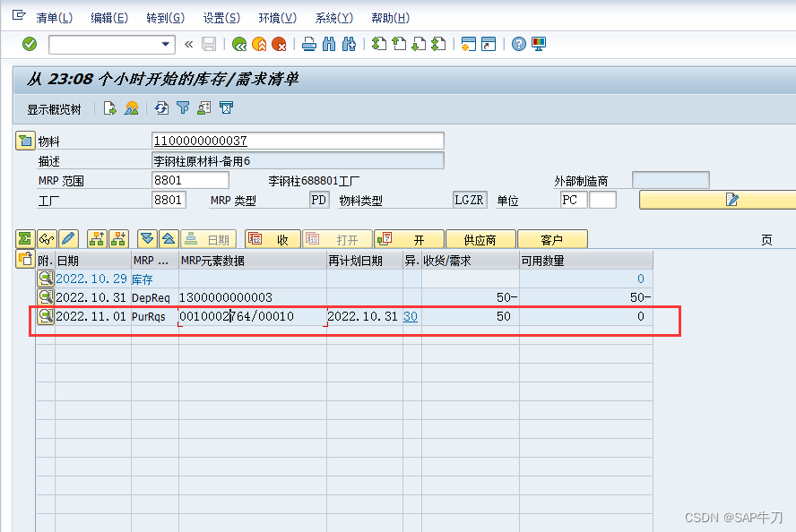Click the 2022.10.29 date cell
This screenshot has height=532, width=796.
point(91,279)
